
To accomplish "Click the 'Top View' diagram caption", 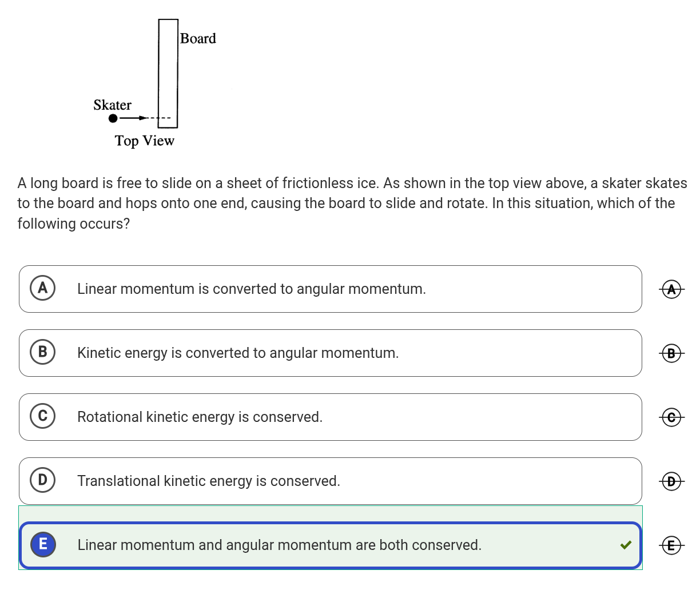I will tap(144, 141).
